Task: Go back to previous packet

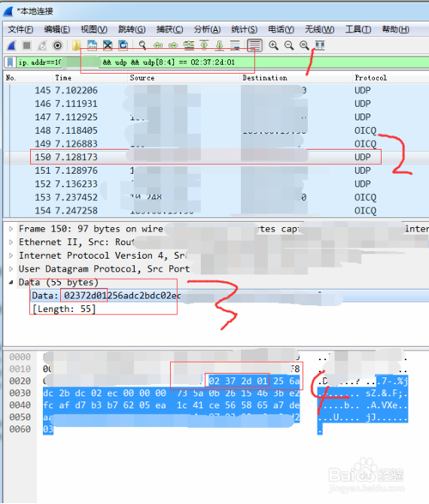Action: click(x=158, y=45)
